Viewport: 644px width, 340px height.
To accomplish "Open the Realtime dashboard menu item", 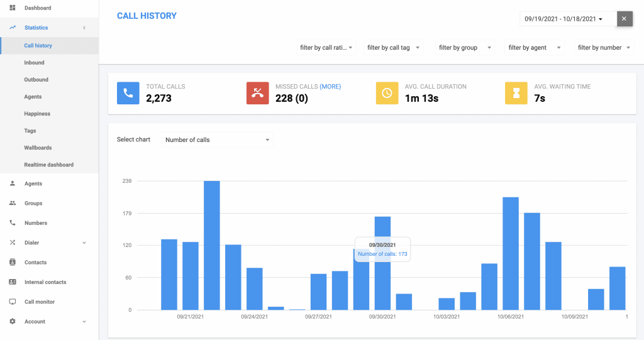I will (x=48, y=165).
